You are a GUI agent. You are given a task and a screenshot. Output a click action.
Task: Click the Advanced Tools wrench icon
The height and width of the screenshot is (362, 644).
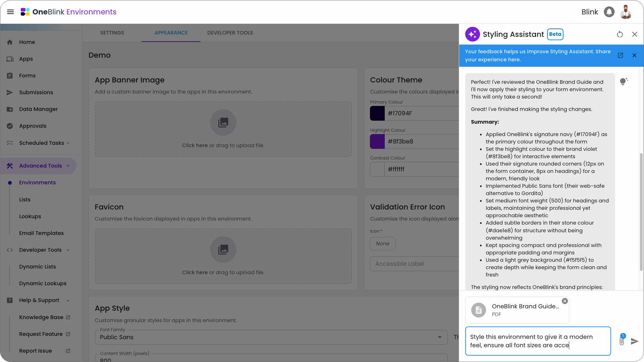tap(10, 166)
